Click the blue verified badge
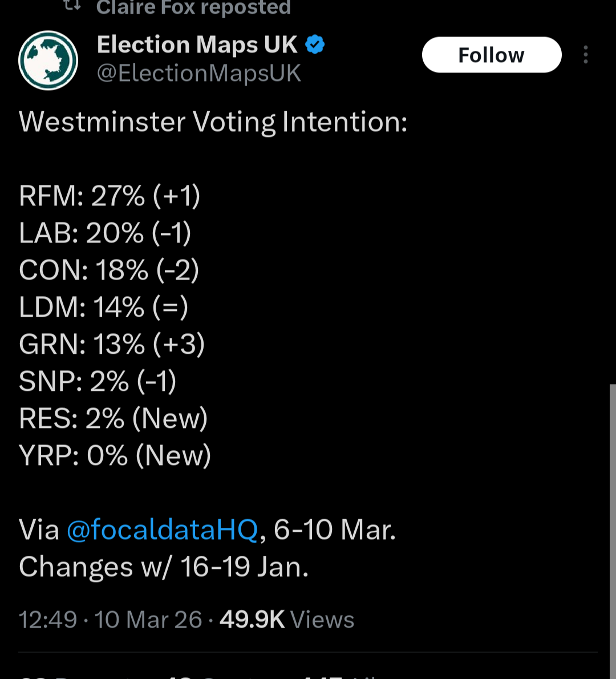The height and width of the screenshot is (679, 616). 315,45
